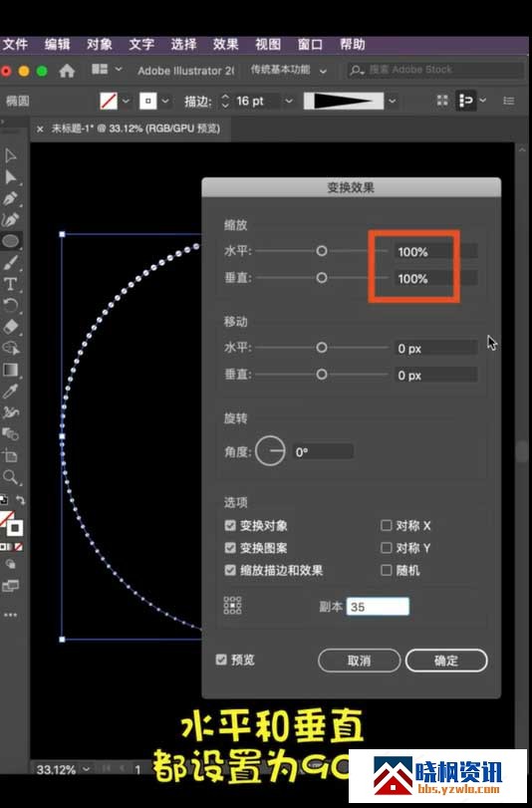532x808 pixels.
Task: Select the Zoom magnifier tool
Action: coord(10,477)
